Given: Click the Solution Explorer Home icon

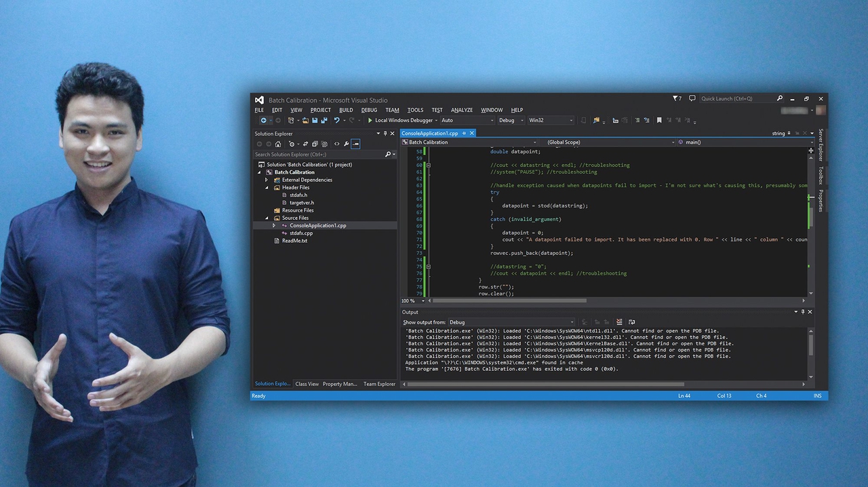Looking at the screenshot, I should pos(278,144).
